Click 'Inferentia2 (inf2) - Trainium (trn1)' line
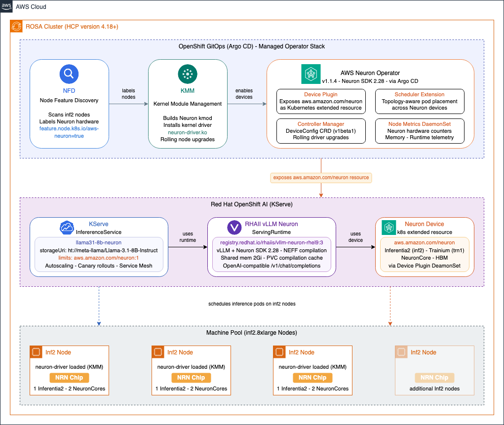This screenshot has width=504, height=425. [425, 250]
